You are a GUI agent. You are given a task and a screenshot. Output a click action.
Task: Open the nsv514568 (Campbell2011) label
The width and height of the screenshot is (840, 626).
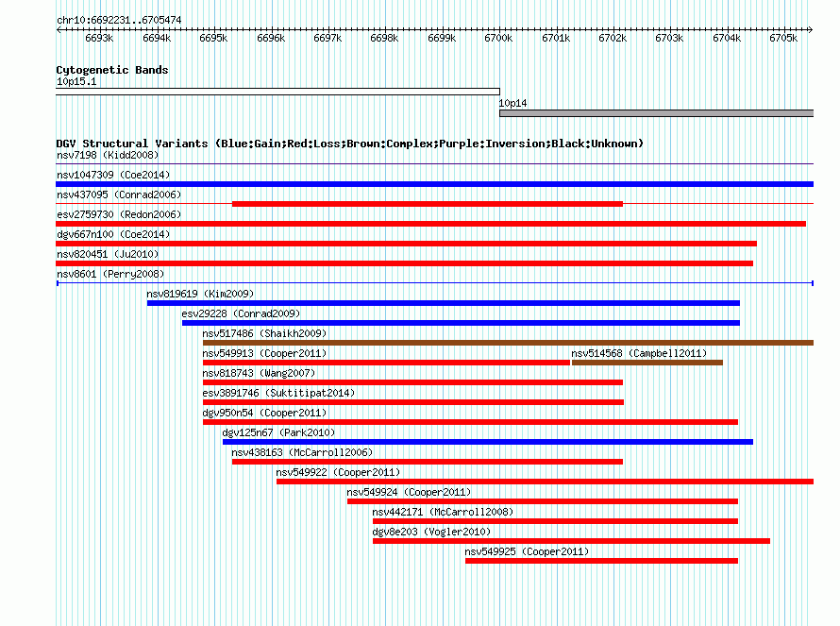click(x=639, y=354)
